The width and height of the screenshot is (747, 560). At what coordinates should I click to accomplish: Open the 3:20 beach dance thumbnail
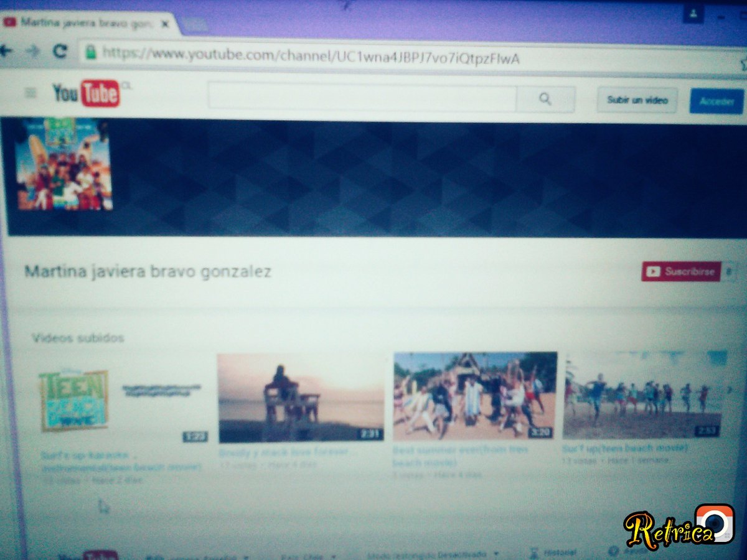[474, 396]
